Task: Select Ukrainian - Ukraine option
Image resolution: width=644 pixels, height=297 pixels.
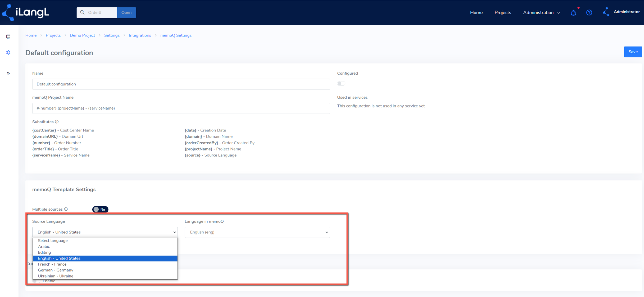Action: pos(105,276)
